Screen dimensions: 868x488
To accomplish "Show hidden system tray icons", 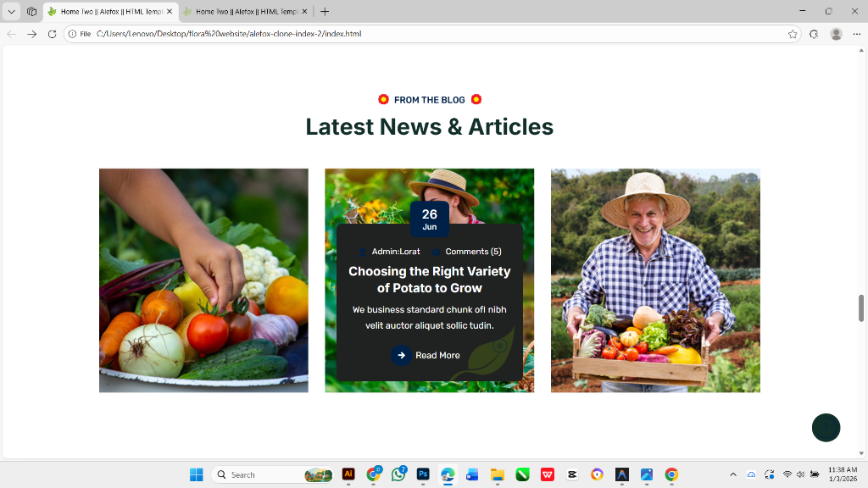I will (x=732, y=474).
